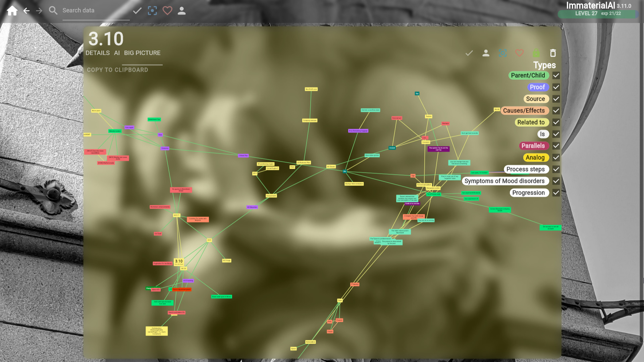Screen dimensions: 644x362
Task: Switch to the DETAILS tab
Action: 98,53
